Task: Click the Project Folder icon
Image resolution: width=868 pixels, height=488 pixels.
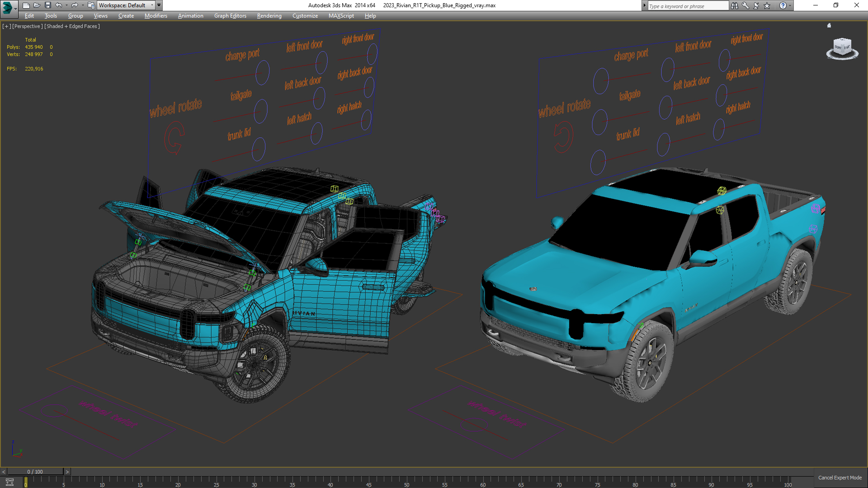Action: coord(91,5)
